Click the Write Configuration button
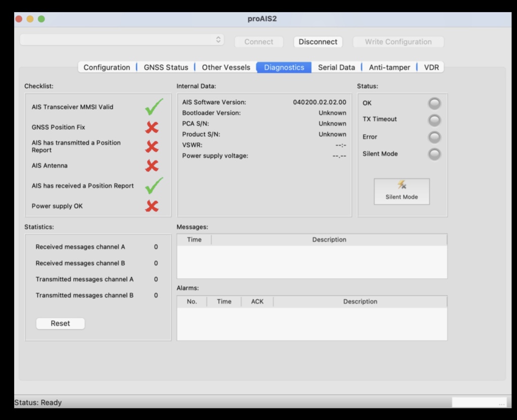517x420 pixels. point(398,42)
